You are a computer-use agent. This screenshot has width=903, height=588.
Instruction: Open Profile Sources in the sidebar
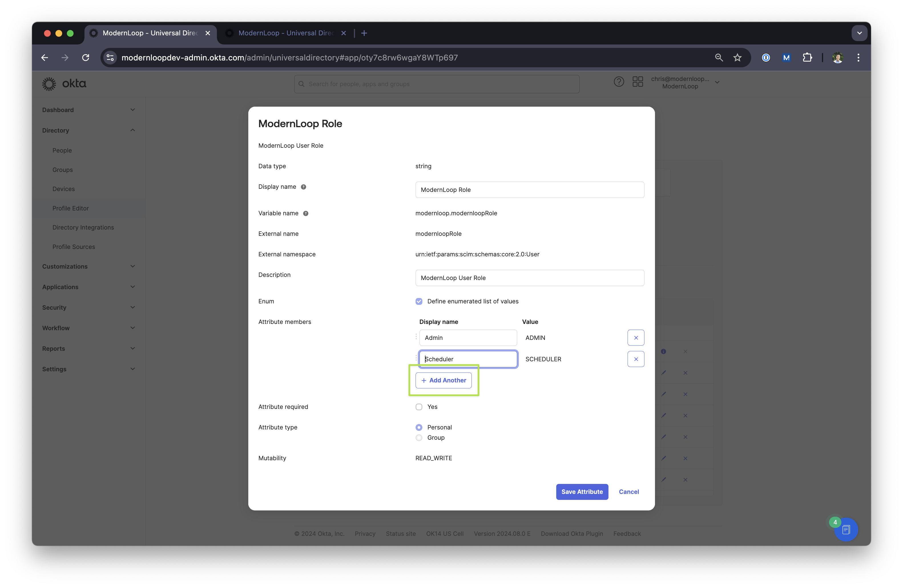(74, 247)
